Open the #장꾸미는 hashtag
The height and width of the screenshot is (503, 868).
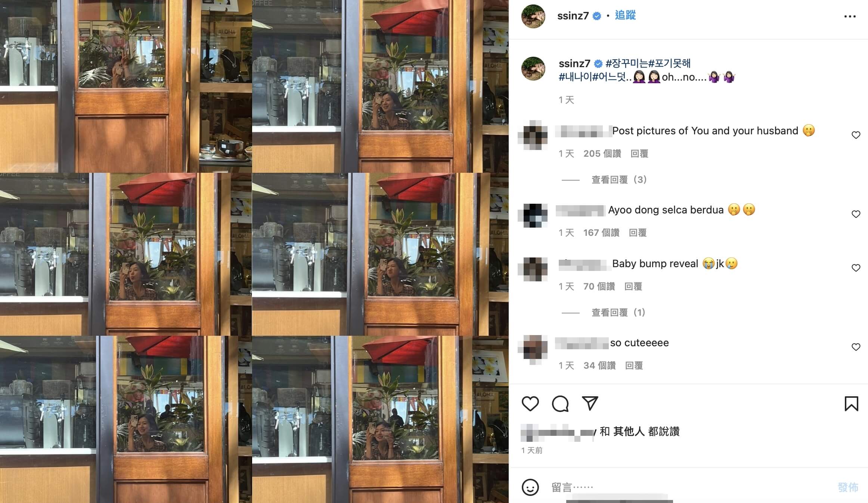pos(626,63)
